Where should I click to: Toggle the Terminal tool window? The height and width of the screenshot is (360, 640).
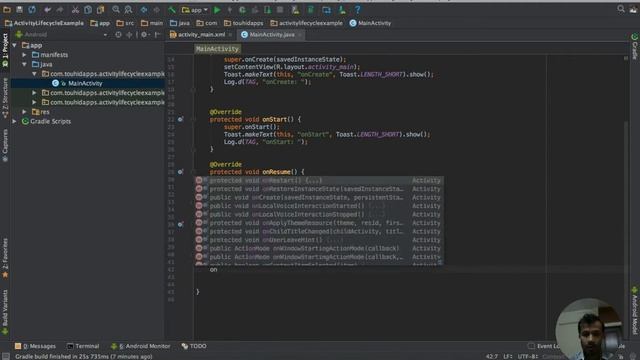(83, 346)
